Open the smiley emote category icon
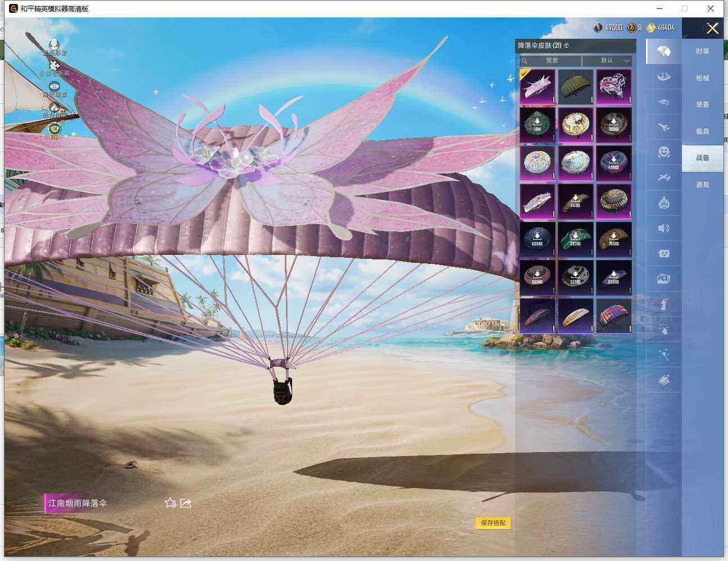The width and height of the screenshot is (728, 561). click(x=663, y=152)
